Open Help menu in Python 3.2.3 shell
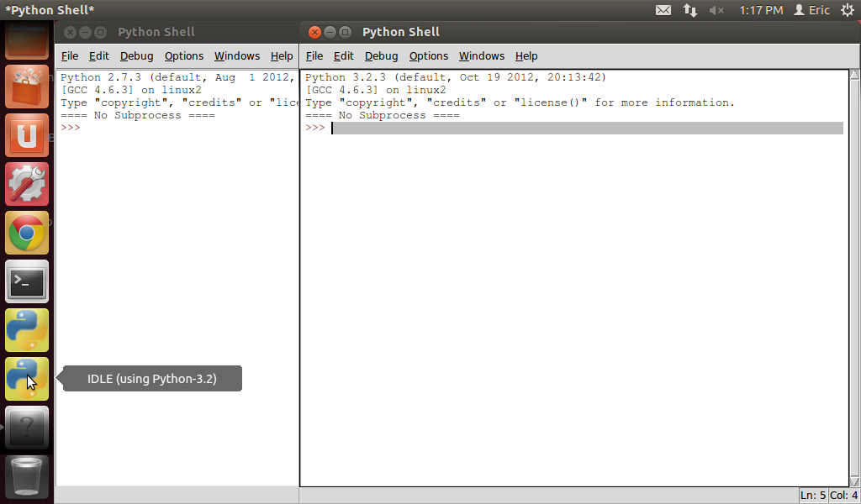861x504 pixels. (x=526, y=56)
